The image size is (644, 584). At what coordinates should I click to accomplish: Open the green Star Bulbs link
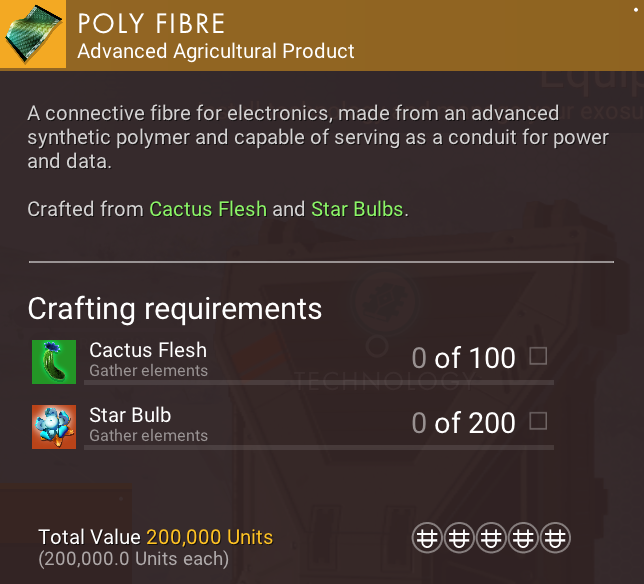[x=357, y=209]
